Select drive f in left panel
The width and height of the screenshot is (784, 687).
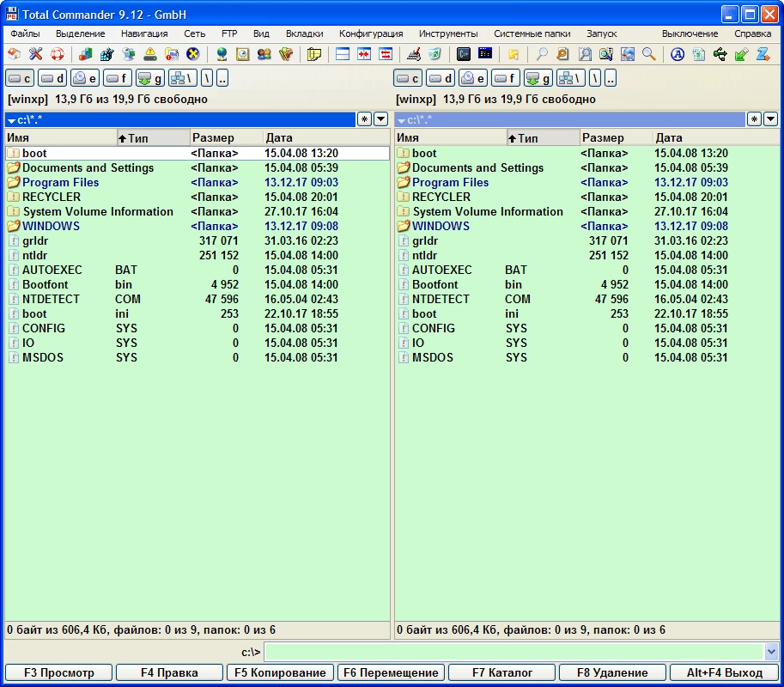click(118, 78)
